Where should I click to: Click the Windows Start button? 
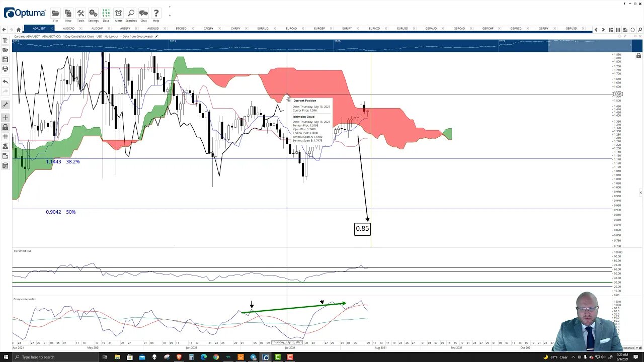pyautogui.click(x=6, y=357)
